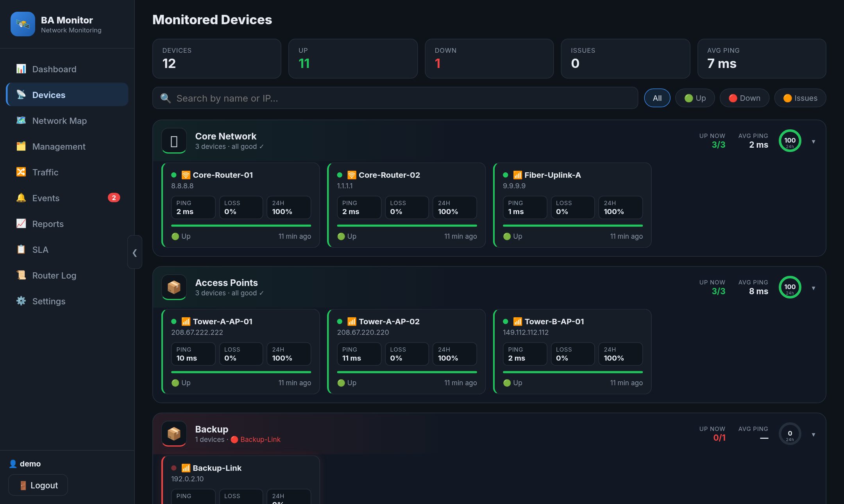Click the Monitored Devices page heading
Viewport: 844px width, 504px height.
coord(212,20)
